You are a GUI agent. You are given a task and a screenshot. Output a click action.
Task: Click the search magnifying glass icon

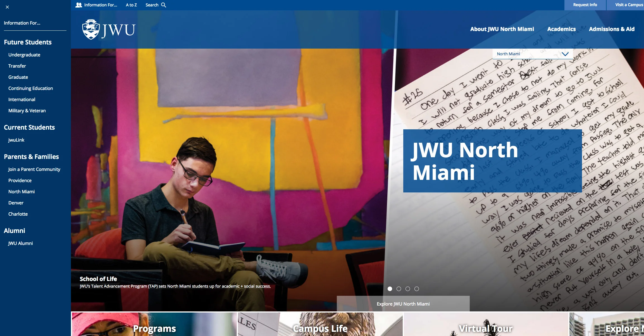[164, 5]
